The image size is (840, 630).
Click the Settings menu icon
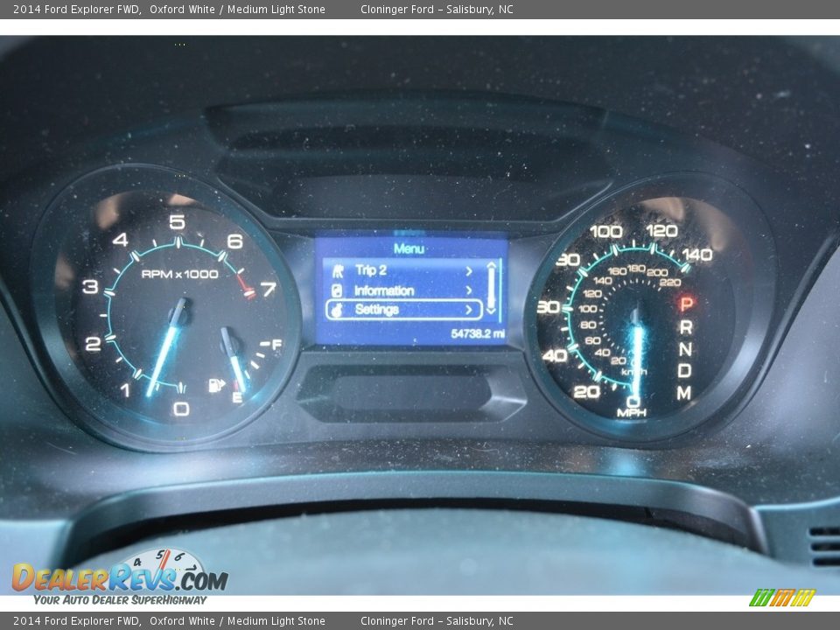click(338, 310)
